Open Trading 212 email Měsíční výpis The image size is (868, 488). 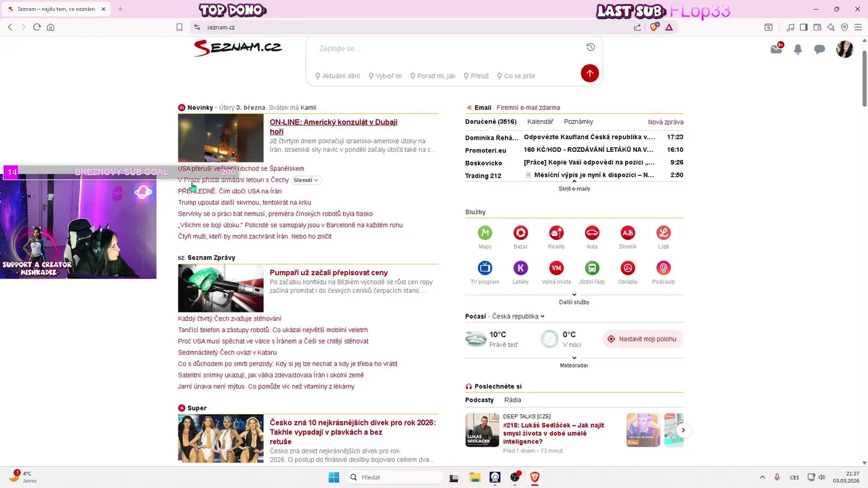(x=574, y=176)
